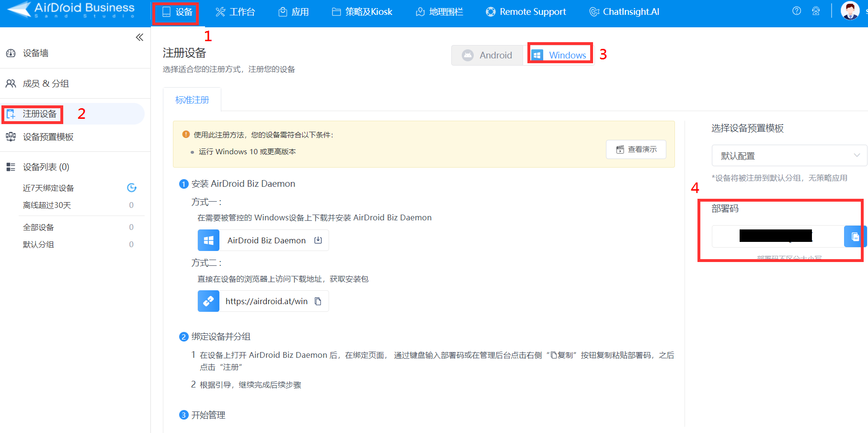Expand the 默认配置 template dropdown
868x433 pixels.
[x=789, y=156]
